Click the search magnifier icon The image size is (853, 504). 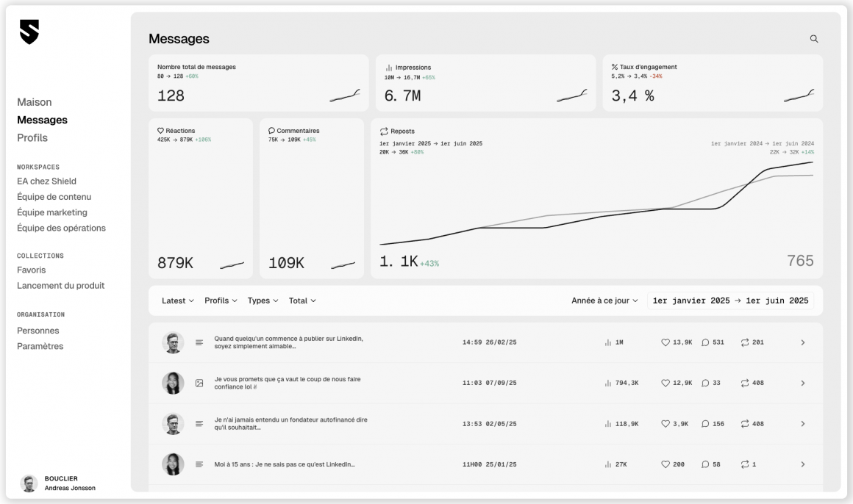click(x=813, y=39)
